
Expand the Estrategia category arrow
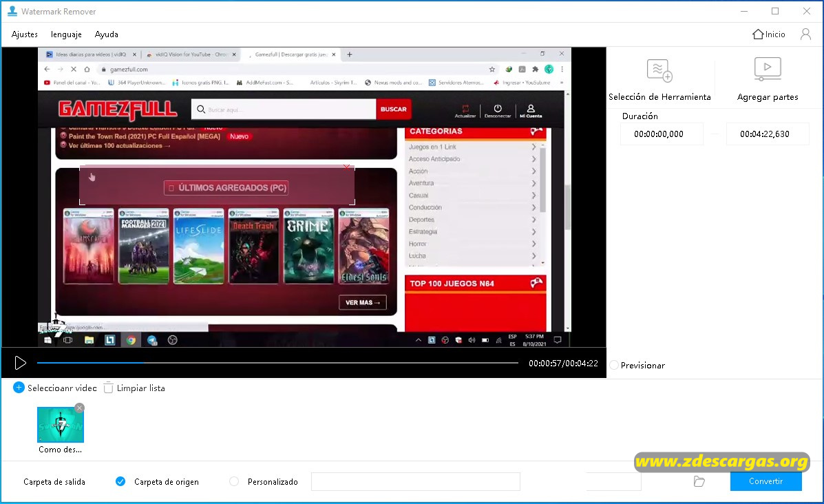coord(534,232)
